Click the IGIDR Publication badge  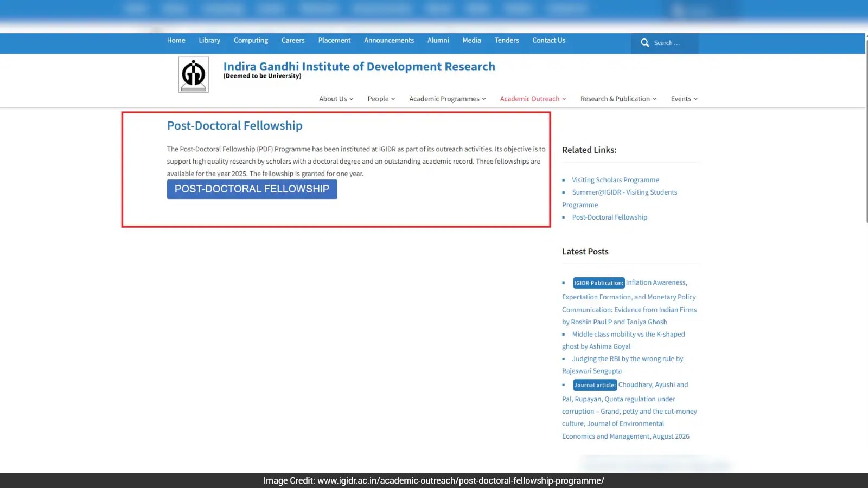coord(599,283)
